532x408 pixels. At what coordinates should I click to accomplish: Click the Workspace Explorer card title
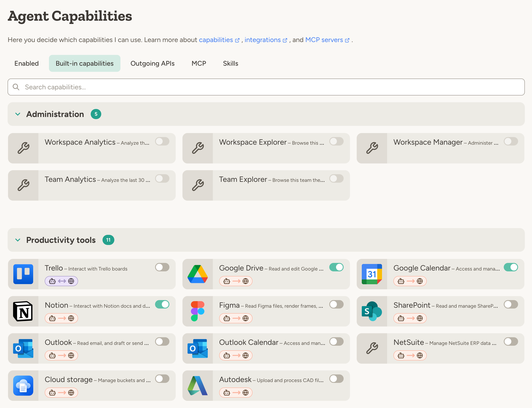pyautogui.click(x=252, y=142)
